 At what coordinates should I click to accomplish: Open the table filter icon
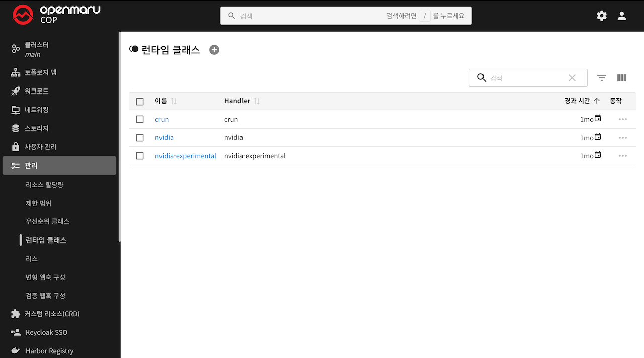click(x=602, y=78)
